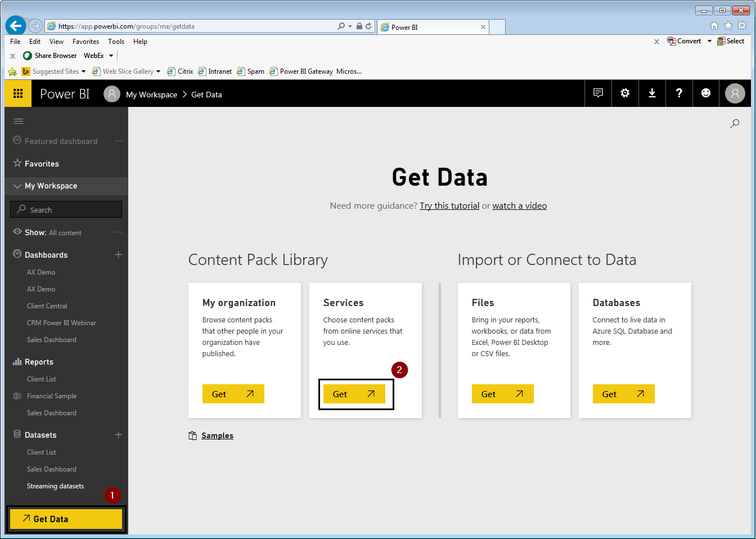Image resolution: width=756 pixels, height=539 pixels.
Task: Toggle the Show content filter eye icon
Action: (17, 232)
